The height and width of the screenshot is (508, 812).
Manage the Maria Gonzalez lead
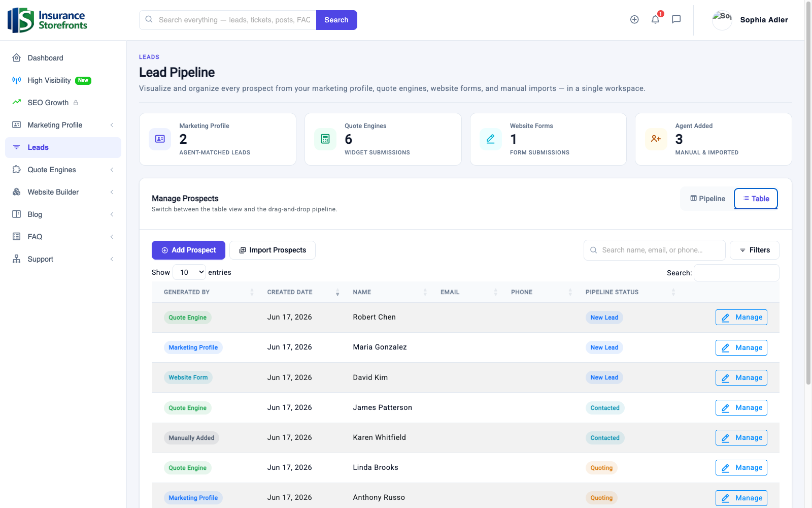tap(741, 347)
